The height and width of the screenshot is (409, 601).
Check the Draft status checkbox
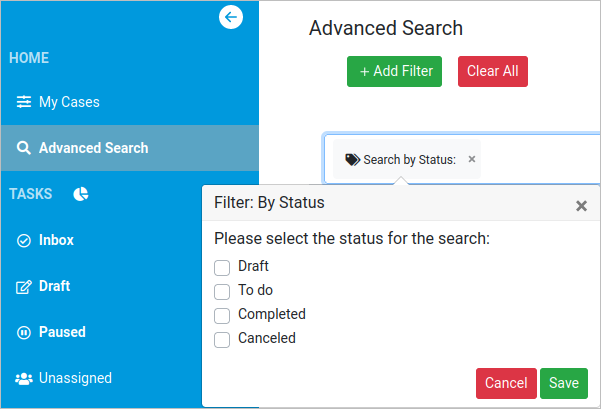pyautogui.click(x=222, y=267)
